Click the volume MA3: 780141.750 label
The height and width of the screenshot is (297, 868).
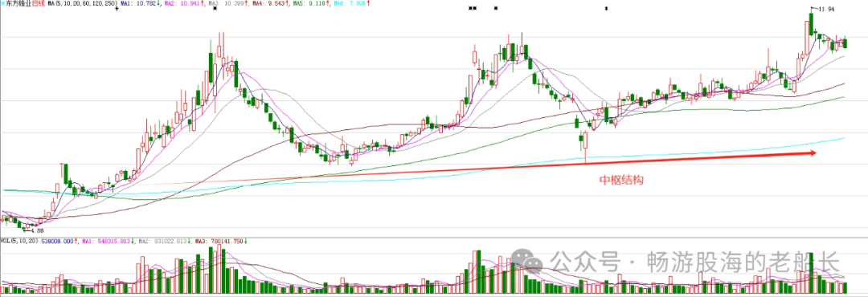point(218,241)
